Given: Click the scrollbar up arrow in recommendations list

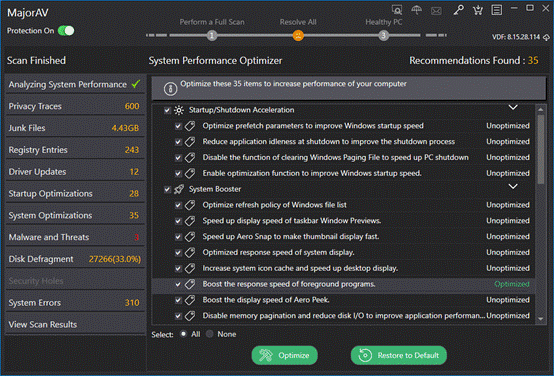Looking at the screenshot, I should 541,110.
